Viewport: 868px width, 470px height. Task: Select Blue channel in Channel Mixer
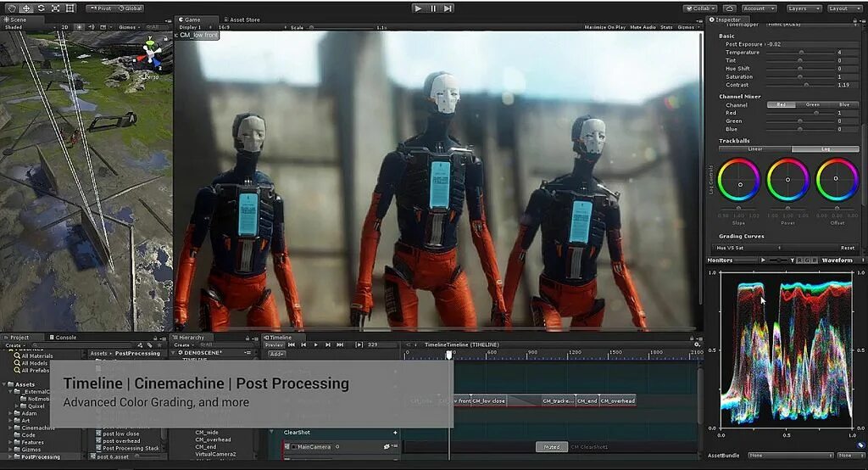click(844, 104)
